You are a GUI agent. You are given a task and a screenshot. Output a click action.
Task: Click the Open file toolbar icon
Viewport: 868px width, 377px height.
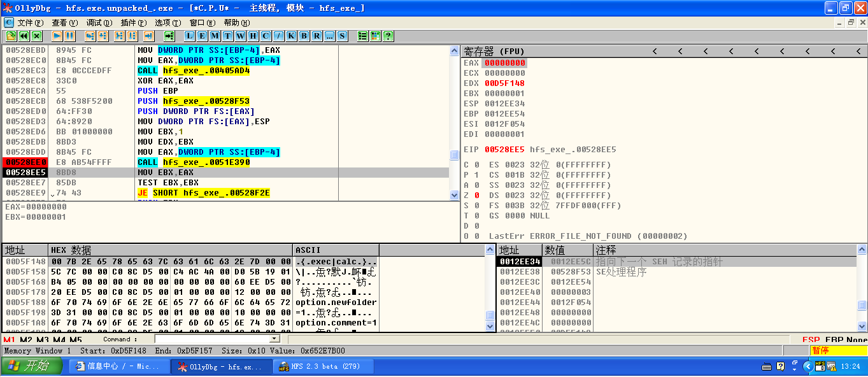pos(11,36)
